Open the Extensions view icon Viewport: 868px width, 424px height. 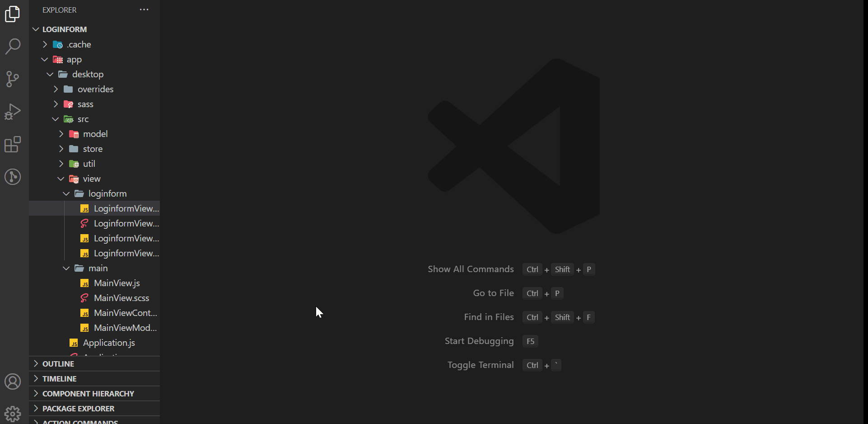click(x=13, y=144)
